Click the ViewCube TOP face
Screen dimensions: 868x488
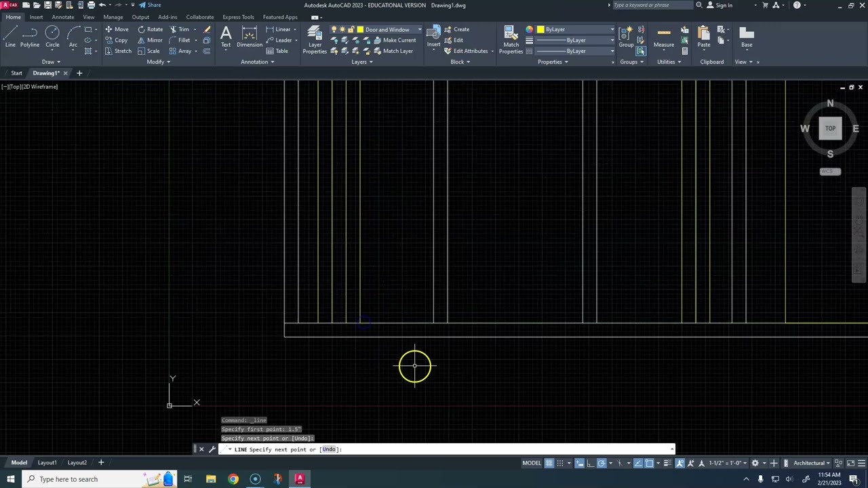830,128
